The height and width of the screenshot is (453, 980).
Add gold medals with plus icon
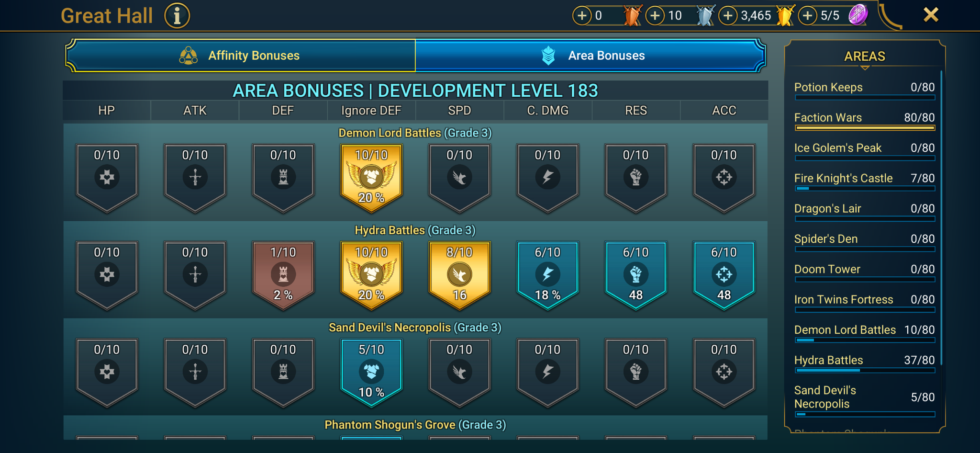point(728,16)
